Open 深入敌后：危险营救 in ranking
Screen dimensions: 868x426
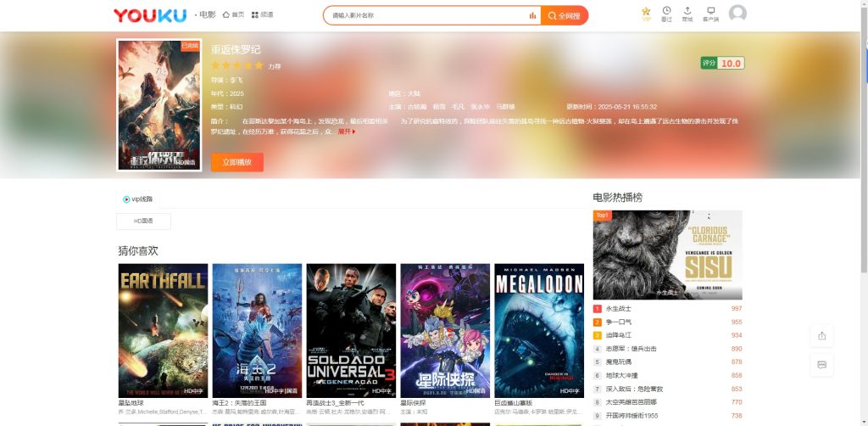pyautogui.click(x=634, y=389)
